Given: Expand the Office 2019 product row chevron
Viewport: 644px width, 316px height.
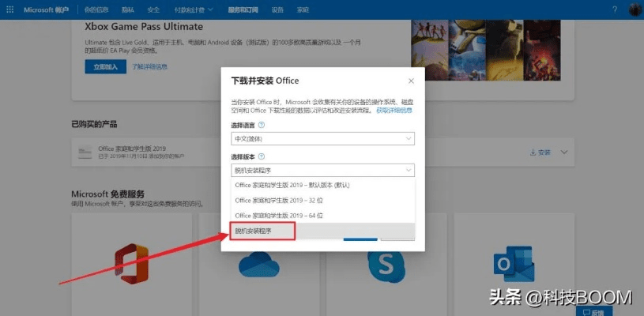Looking at the screenshot, I should pyautogui.click(x=564, y=152).
